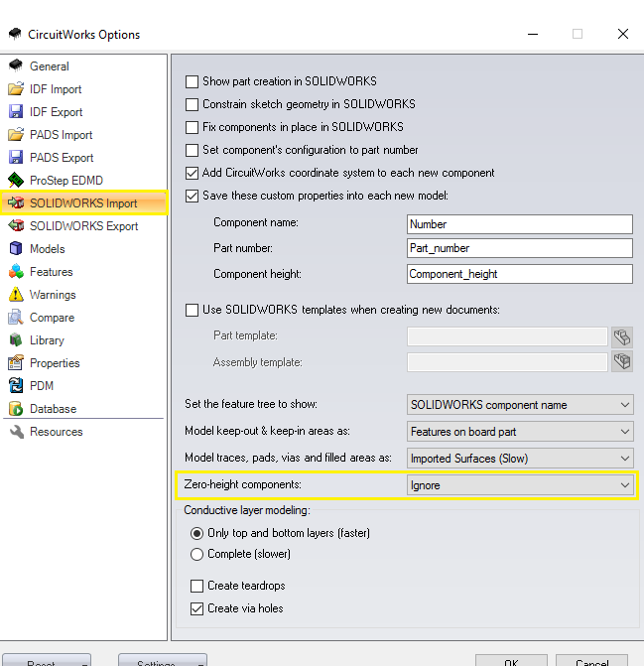644x666 pixels.
Task: Check the Create teardrops option
Action: pyautogui.click(x=196, y=586)
